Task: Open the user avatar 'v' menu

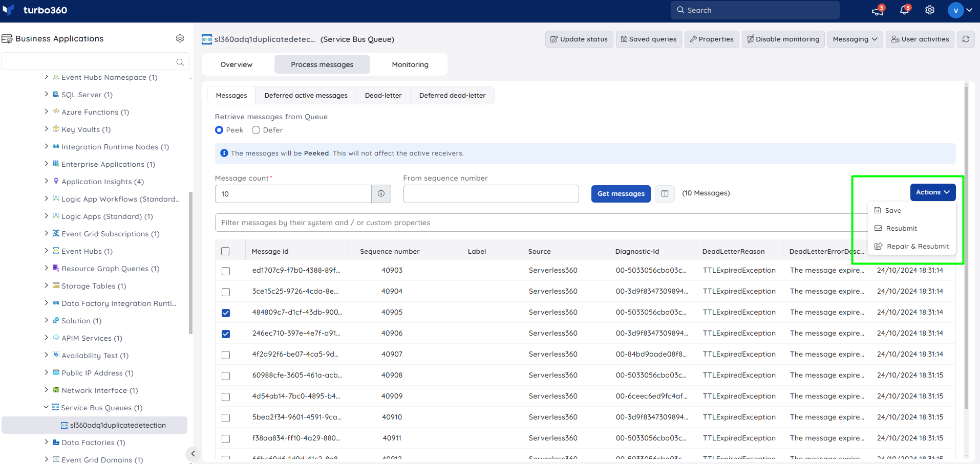Action: click(955, 10)
